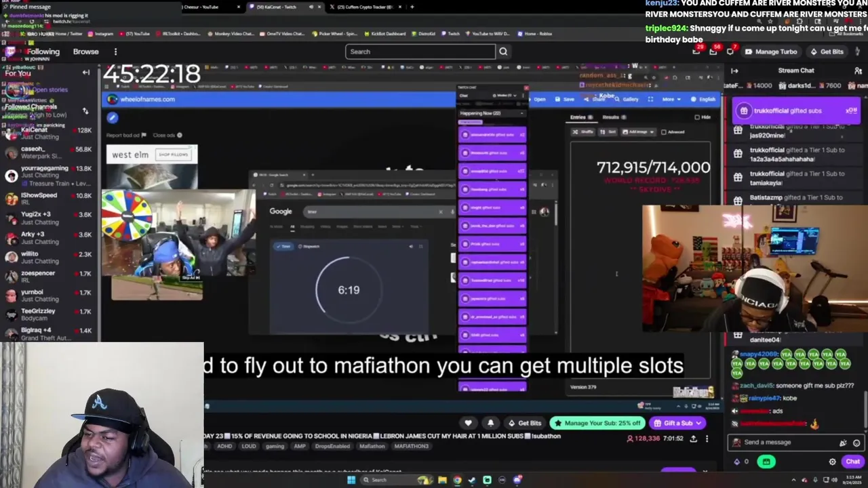
Task: Open the More dropdown on wheelofnames
Action: coord(671,99)
